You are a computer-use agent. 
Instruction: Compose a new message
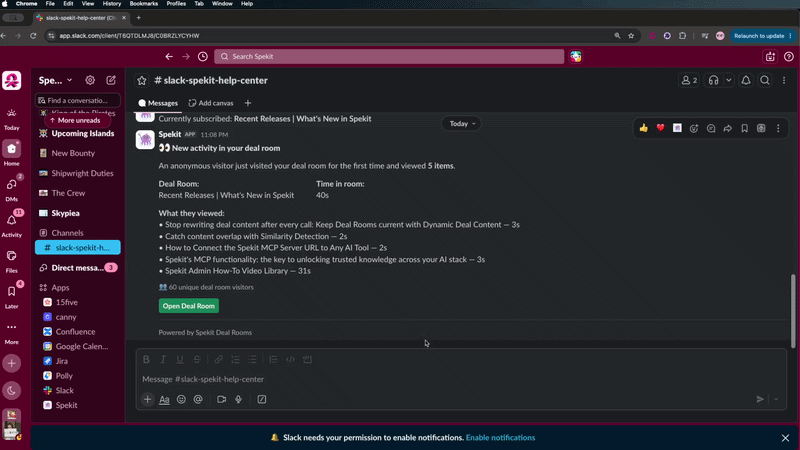[x=111, y=80]
